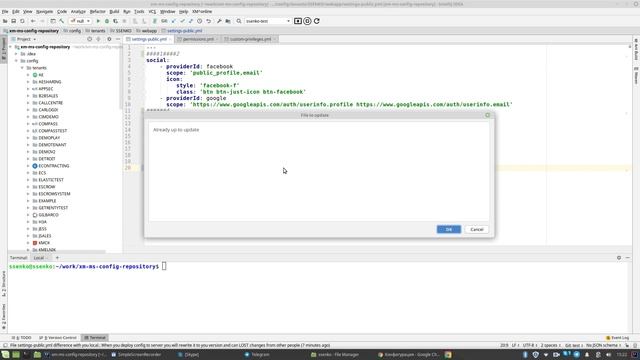640x360 pixels.
Task: Switch to the custom-privileges.yml editor tab
Action: pos(250,39)
